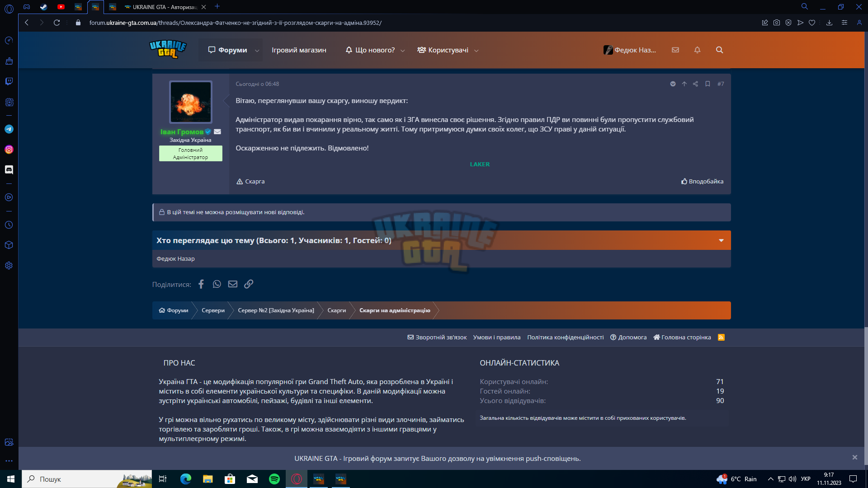Open Spotify from the taskbar
The image size is (868, 488).
[274, 479]
